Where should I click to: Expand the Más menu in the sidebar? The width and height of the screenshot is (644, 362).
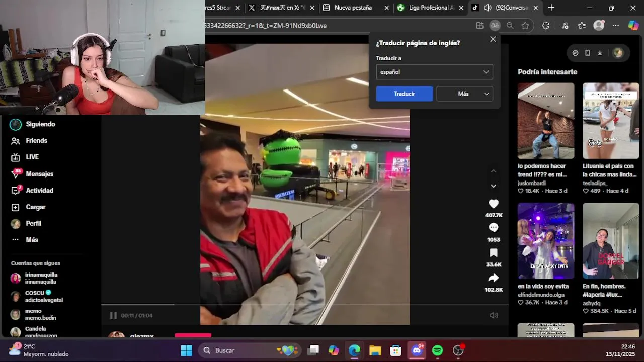pos(25,240)
